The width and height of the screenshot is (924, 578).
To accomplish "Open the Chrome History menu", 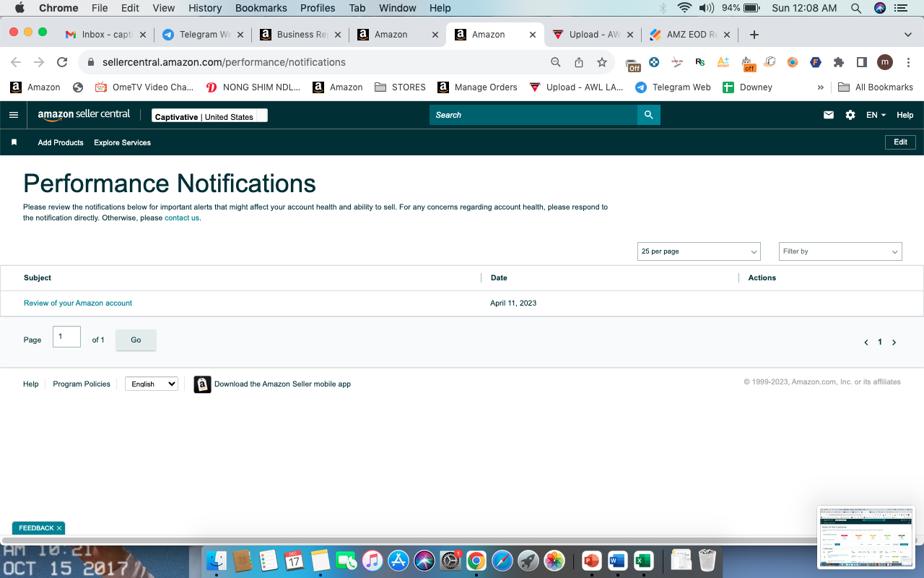I will [205, 8].
